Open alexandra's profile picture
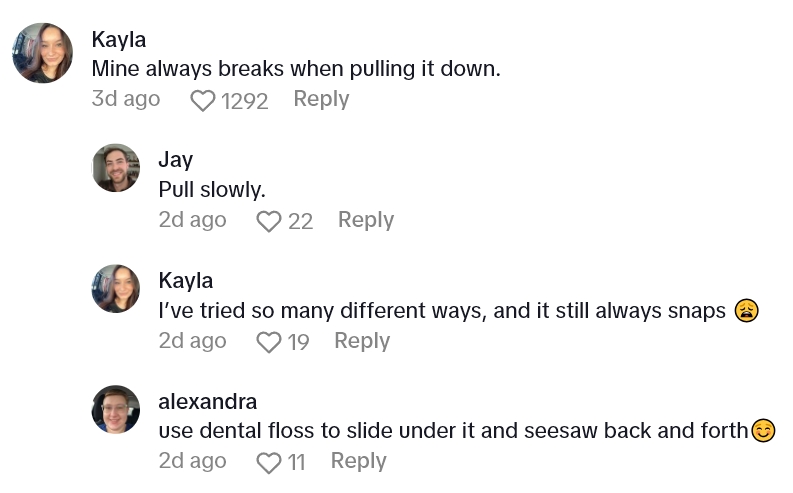This screenshot has height=493, width=793. (x=116, y=409)
